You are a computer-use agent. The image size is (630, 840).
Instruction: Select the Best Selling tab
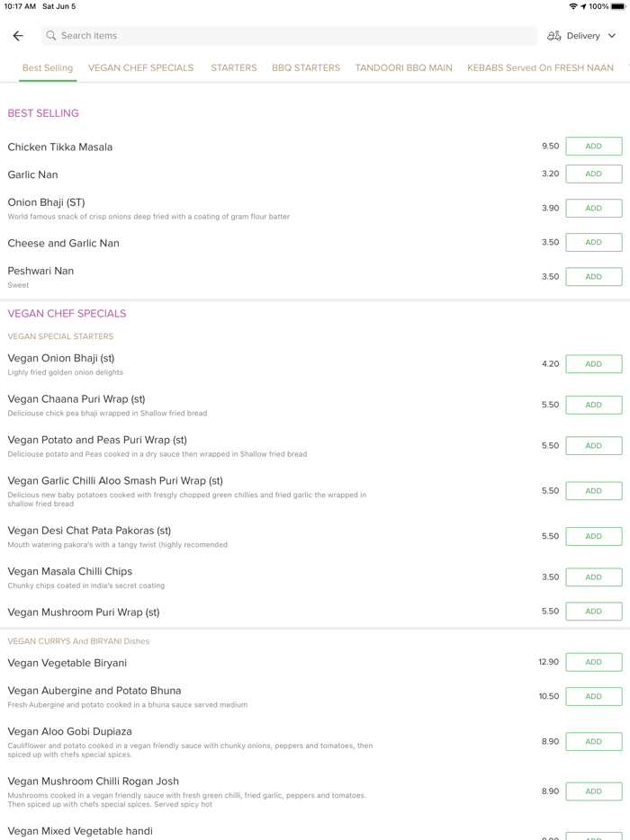(x=47, y=67)
